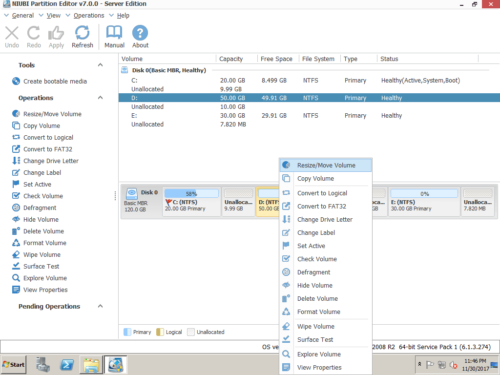The height and width of the screenshot is (375, 500).
Task: Select View Properties in left panel
Action: [x=40, y=290]
